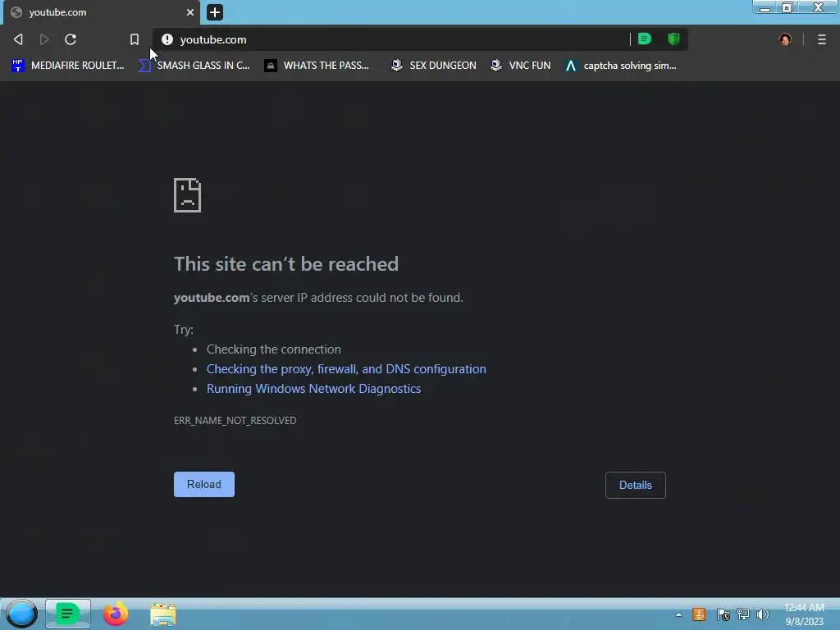The image size is (840, 630).
Task: Open WHATS THE PASS... bookmark
Action: (x=317, y=66)
